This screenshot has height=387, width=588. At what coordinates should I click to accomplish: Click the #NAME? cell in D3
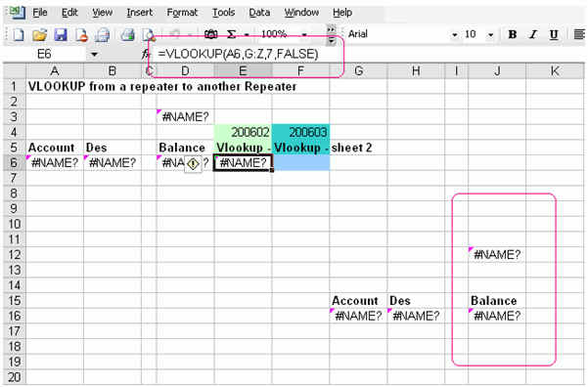(185, 117)
